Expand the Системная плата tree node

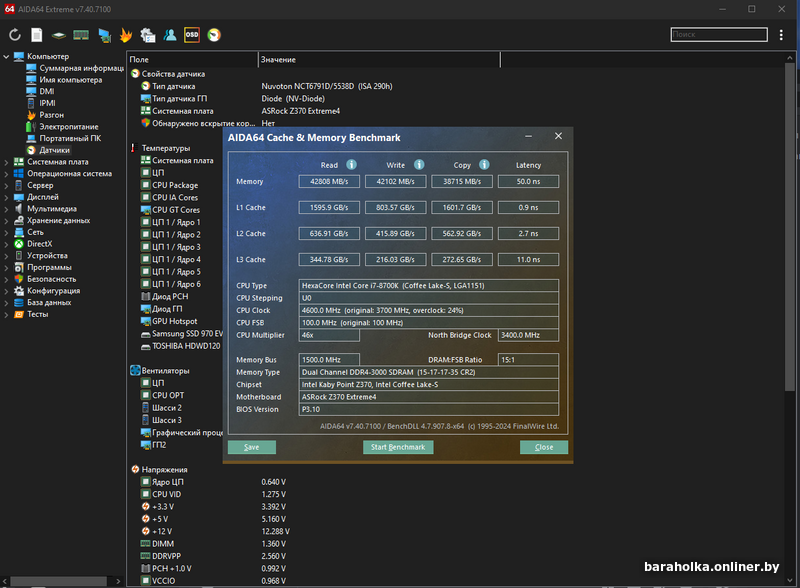6,162
